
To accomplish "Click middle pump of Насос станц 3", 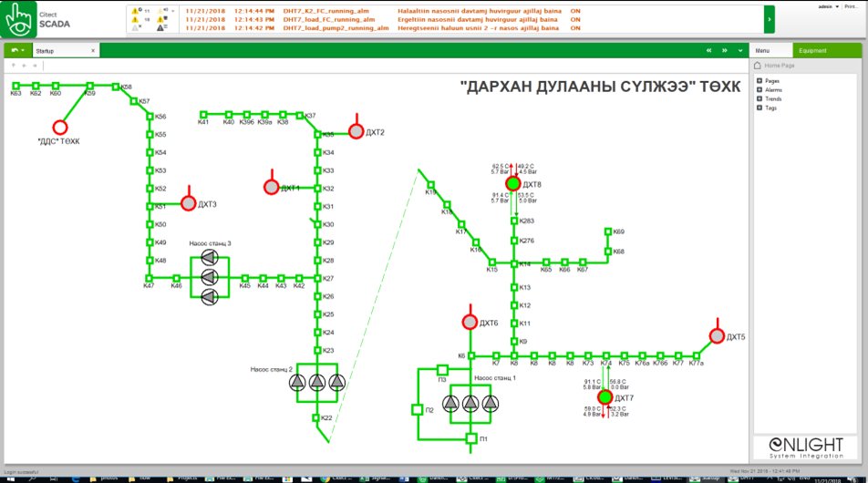I will click(x=210, y=277).
